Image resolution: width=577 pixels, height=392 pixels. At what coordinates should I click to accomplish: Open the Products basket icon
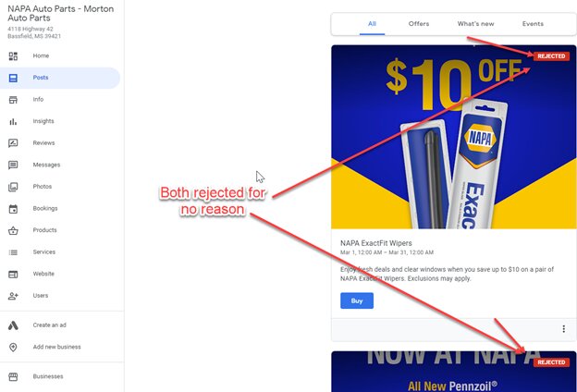pyautogui.click(x=13, y=230)
